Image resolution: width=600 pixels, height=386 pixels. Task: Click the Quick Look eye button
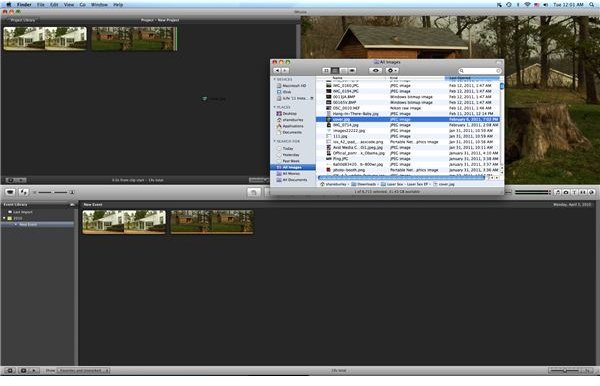click(375, 70)
